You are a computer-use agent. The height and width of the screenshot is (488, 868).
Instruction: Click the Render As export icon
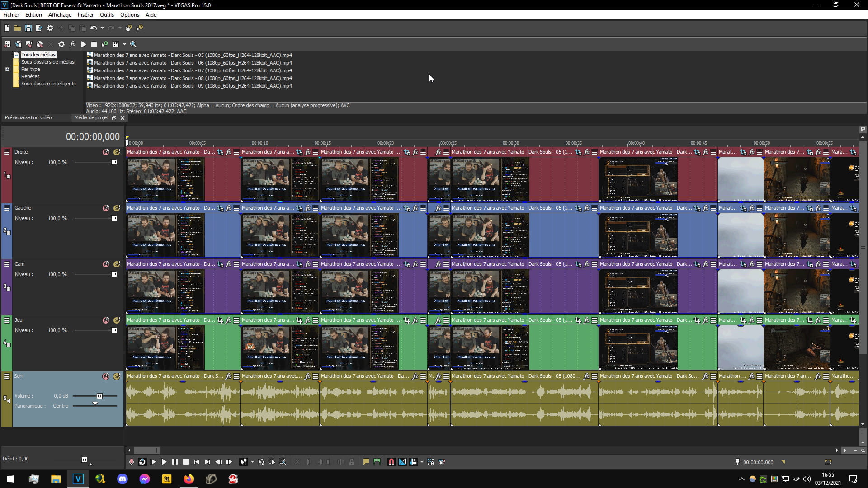point(39,28)
